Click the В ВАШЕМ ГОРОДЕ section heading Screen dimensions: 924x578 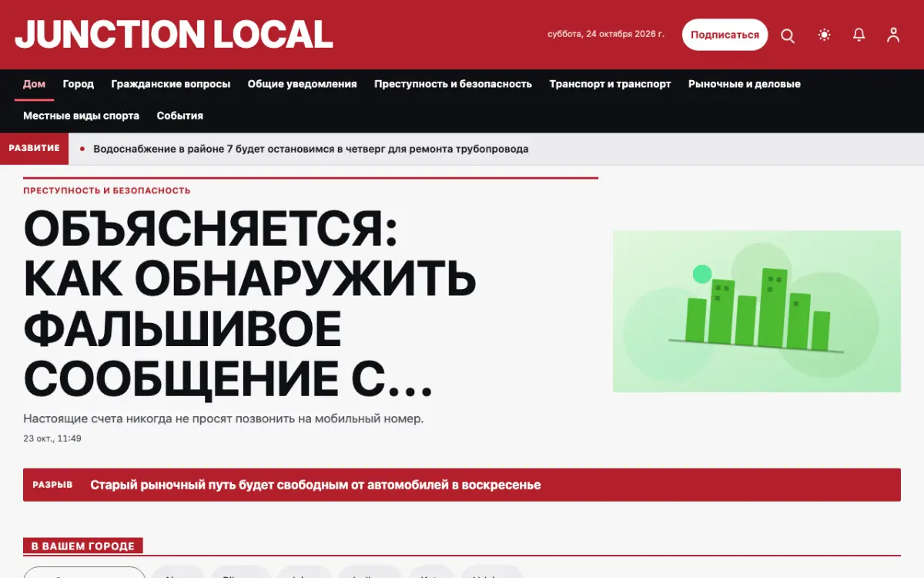pyautogui.click(x=82, y=546)
